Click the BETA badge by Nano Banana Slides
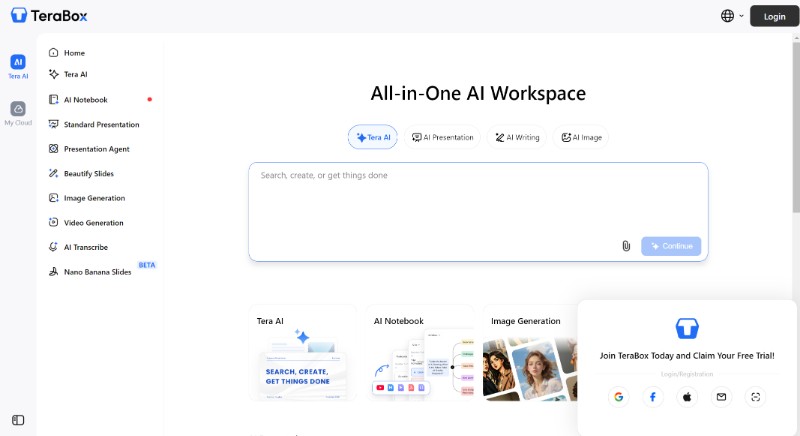 coord(147,265)
